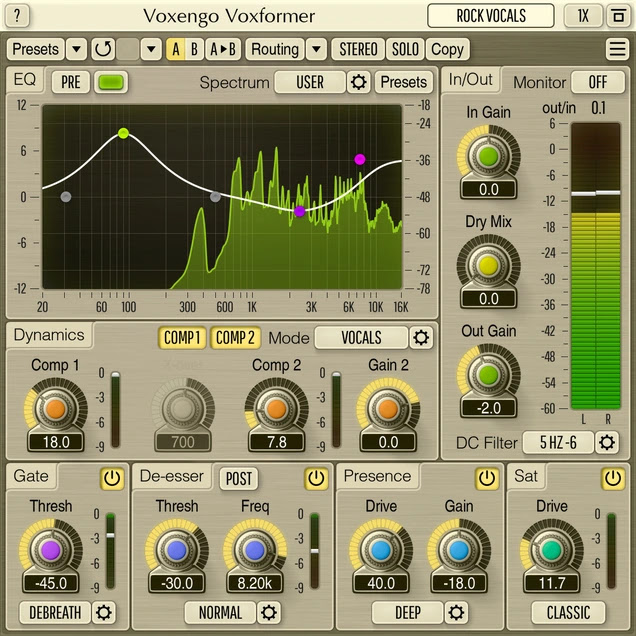Click Sat Drive value 11.7

(x=552, y=583)
